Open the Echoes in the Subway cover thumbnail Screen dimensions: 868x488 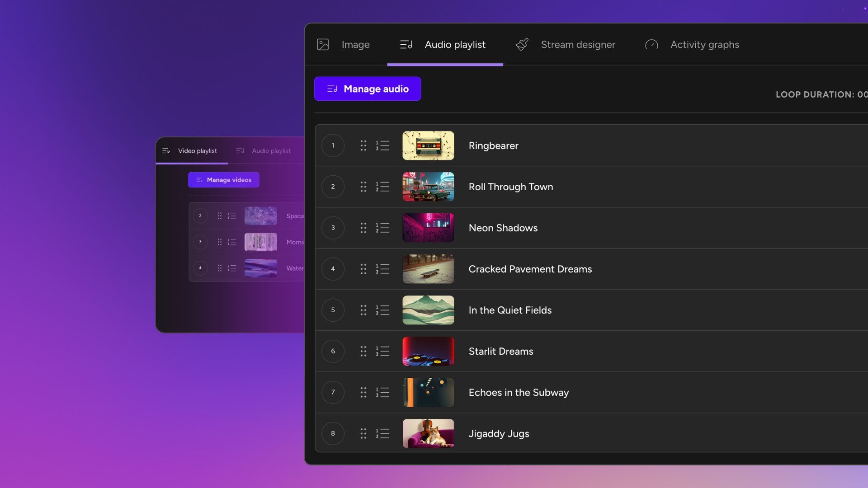428,392
